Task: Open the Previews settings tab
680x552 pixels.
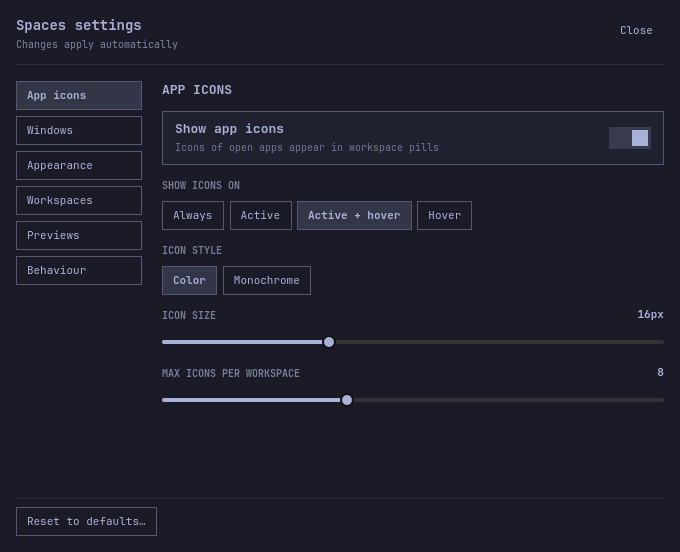Action: click(x=79, y=235)
